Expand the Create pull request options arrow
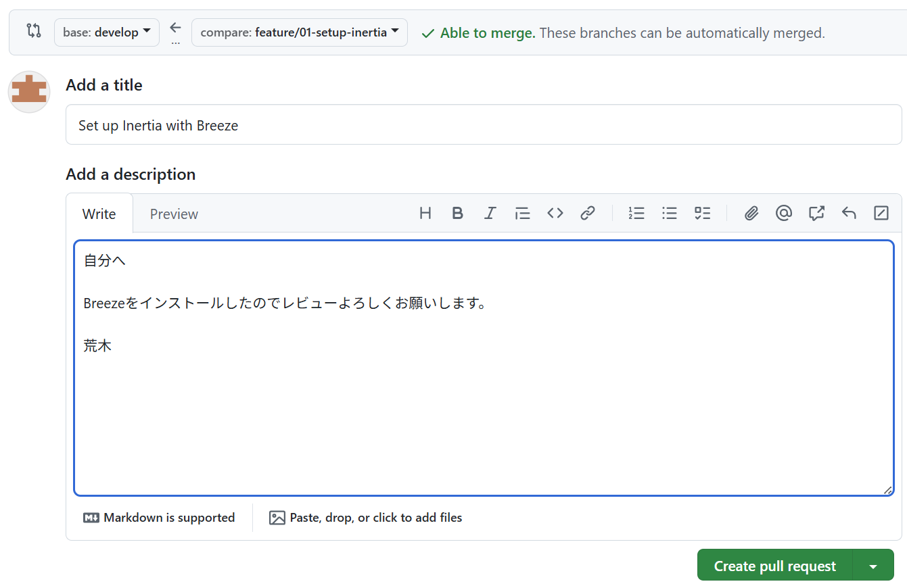The height and width of the screenshot is (588, 907). click(x=873, y=566)
